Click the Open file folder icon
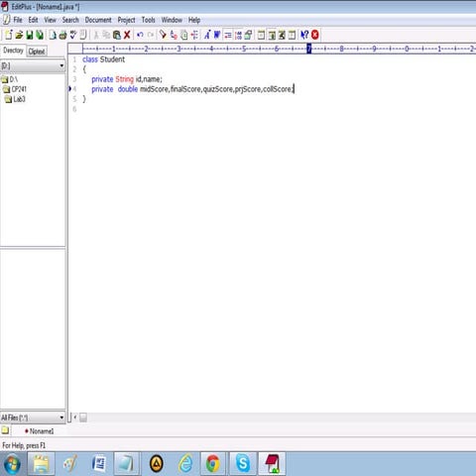 (19, 35)
